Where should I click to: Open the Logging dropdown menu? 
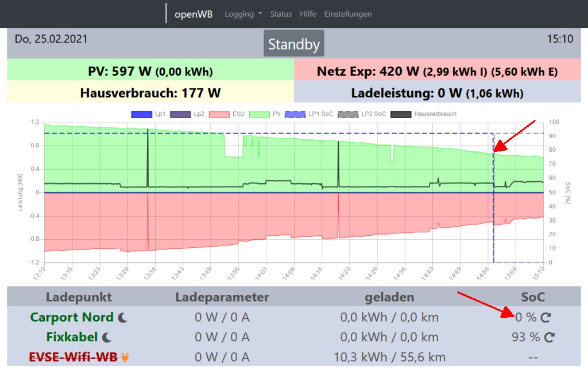(243, 14)
